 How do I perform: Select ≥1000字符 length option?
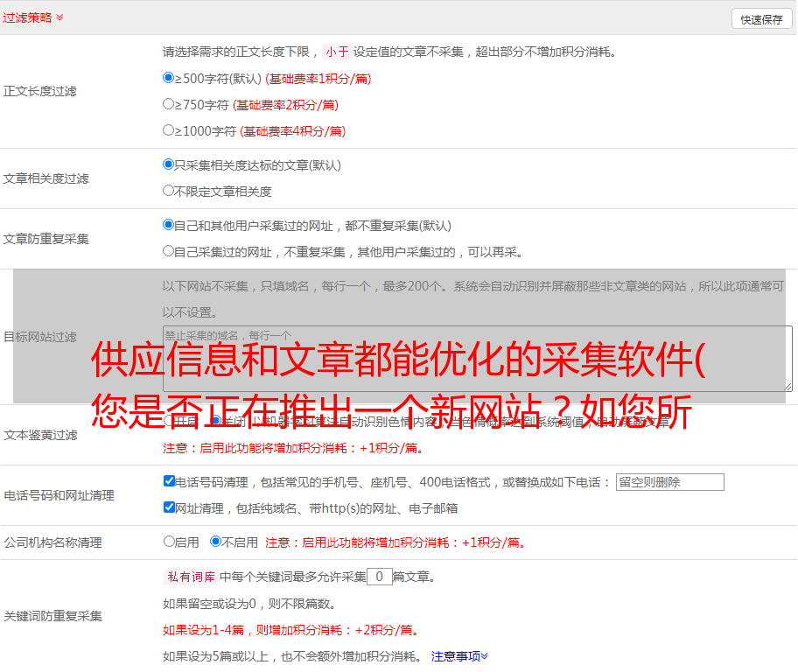[x=169, y=130]
